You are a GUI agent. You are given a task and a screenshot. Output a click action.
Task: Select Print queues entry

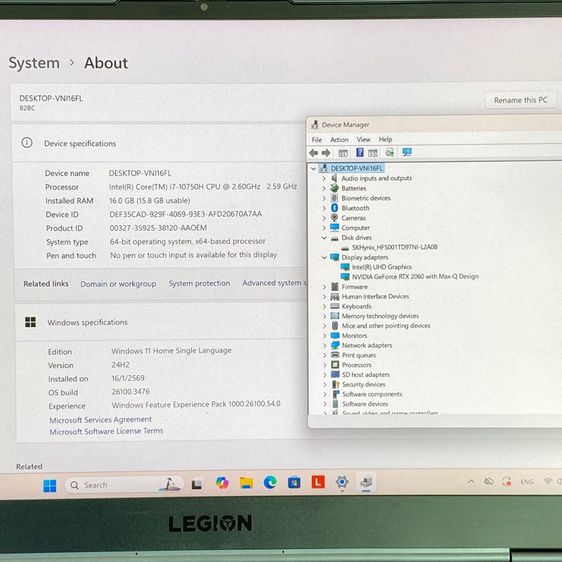pos(358,355)
